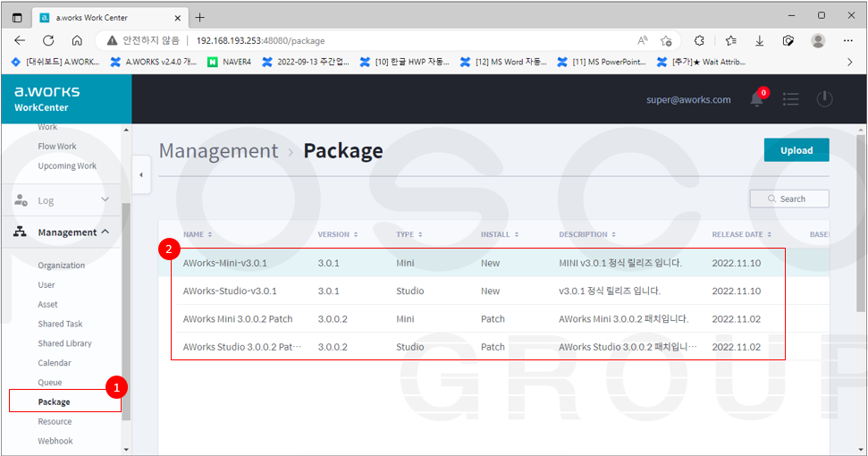This screenshot has width=868, height=456.
Task: Open the Resource menu item
Action: tap(55, 422)
